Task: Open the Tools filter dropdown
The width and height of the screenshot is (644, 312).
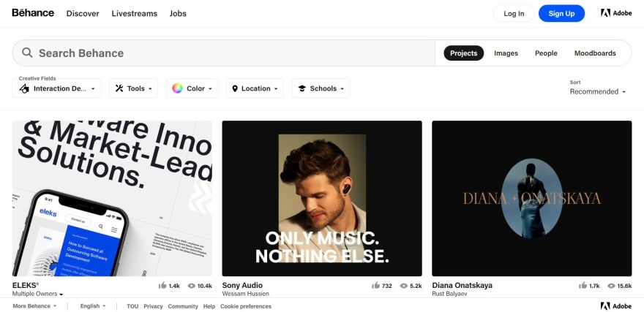Action: click(x=133, y=88)
